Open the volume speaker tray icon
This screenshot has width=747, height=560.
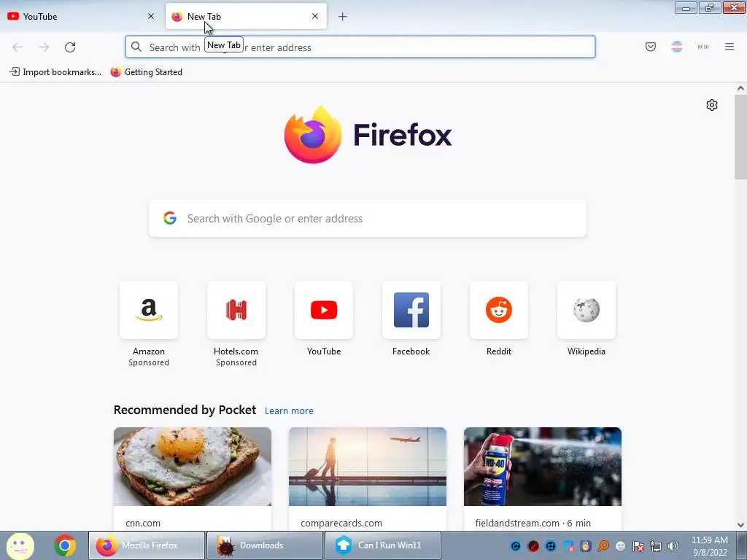point(673,546)
